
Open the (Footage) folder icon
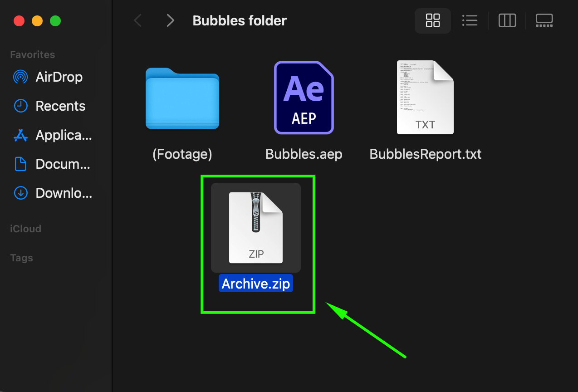(x=182, y=99)
